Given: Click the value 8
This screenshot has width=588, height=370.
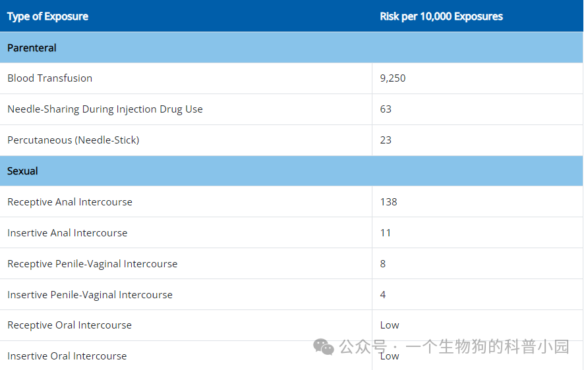Looking at the screenshot, I should point(382,264).
